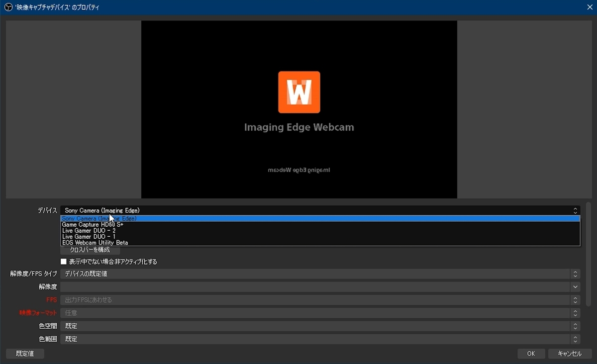
Task: Click the OBS logo icon in title bar
Action: tap(8, 7)
